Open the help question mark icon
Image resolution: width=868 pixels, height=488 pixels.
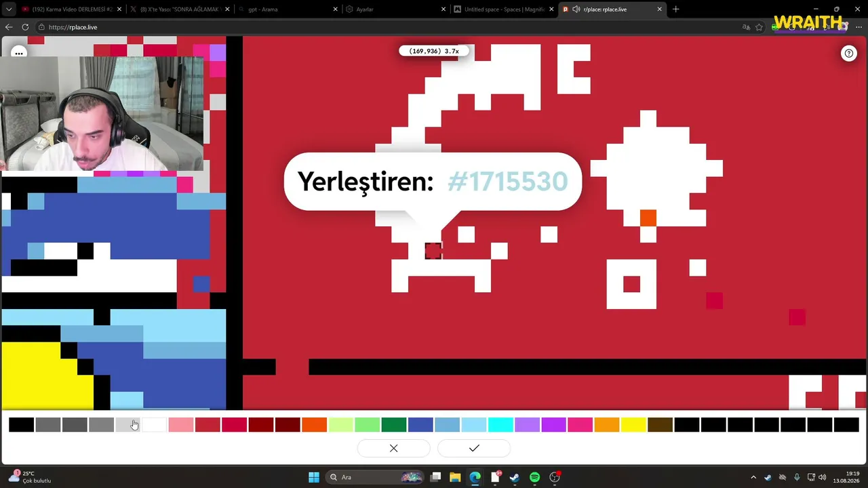[849, 54]
